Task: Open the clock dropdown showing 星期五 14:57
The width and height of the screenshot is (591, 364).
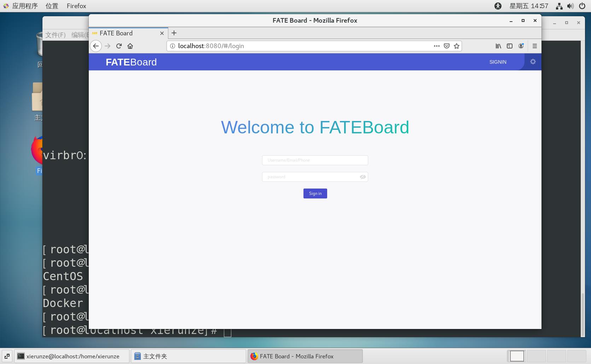Action: click(x=529, y=6)
